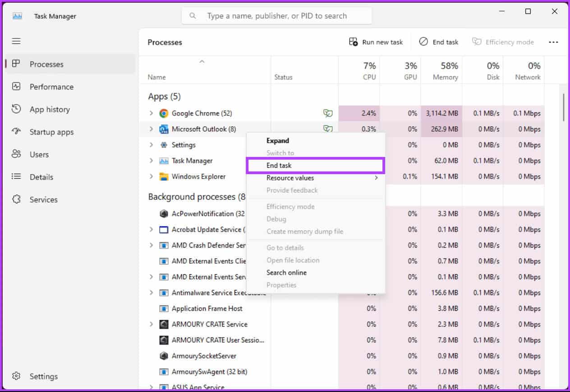Expand the ARMOURY CRATE Service group
570x392 pixels.
coord(151,324)
